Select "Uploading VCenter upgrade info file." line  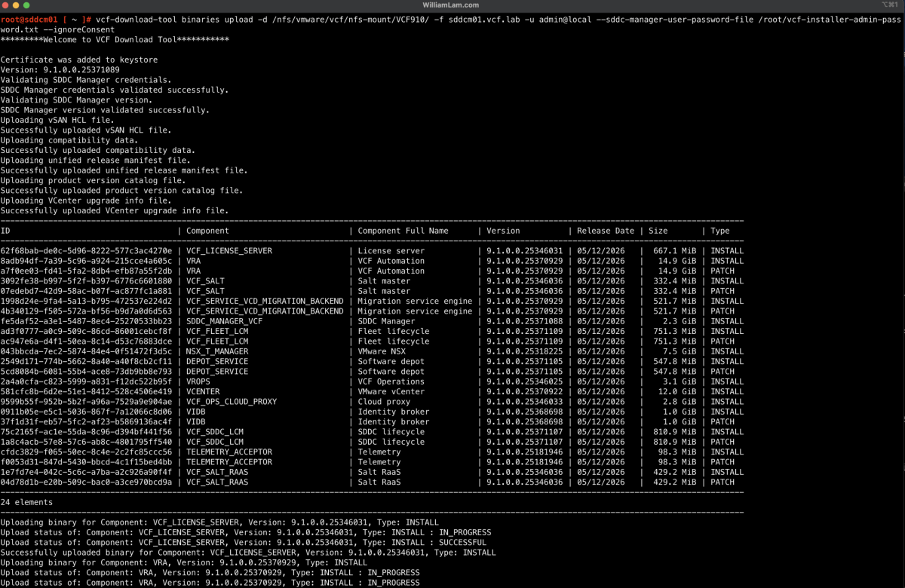coord(86,201)
